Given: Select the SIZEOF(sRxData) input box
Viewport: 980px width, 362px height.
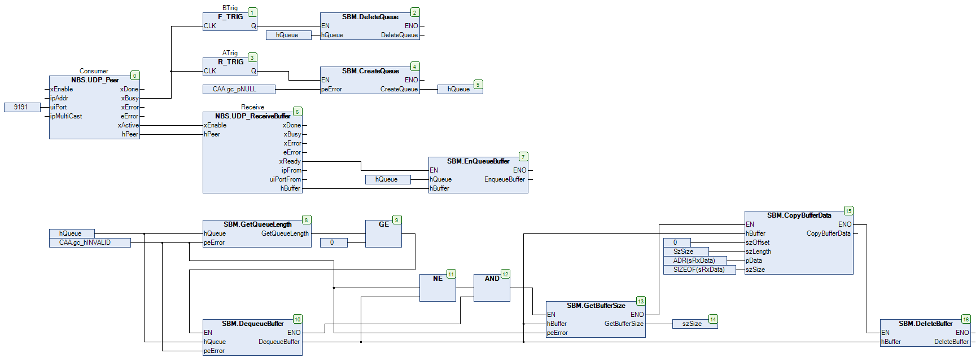Looking at the screenshot, I should pyautogui.click(x=699, y=270).
